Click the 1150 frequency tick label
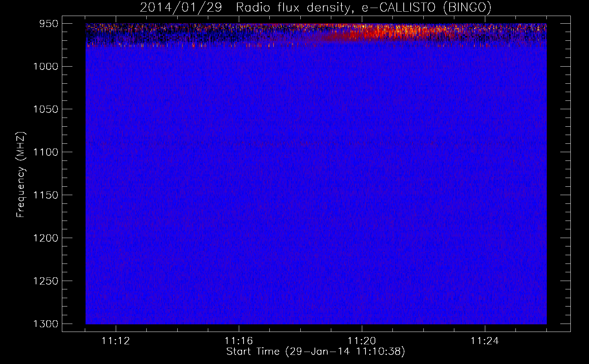Image resolution: width=589 pixels, height=364 pixels. pyautogui.click(x=46, y=195)
